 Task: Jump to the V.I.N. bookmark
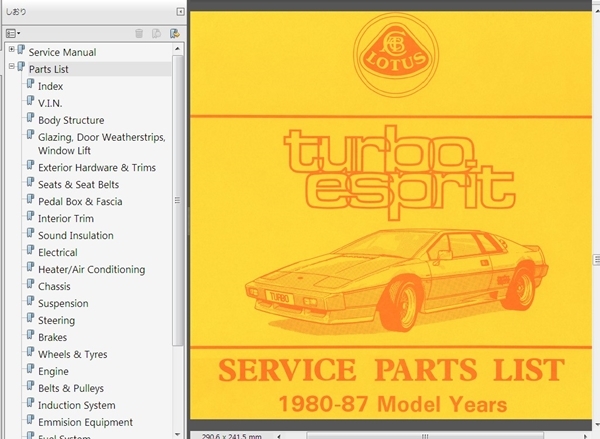coord(50,103)
